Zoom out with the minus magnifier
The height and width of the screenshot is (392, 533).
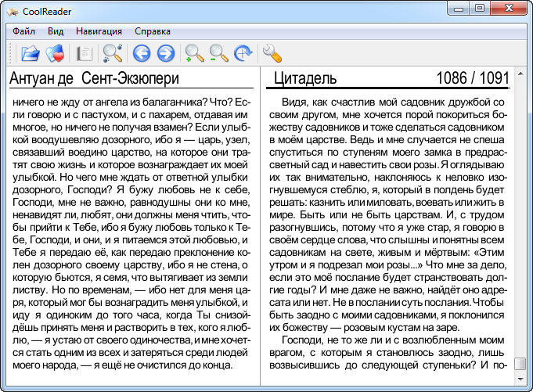[218, 53]
